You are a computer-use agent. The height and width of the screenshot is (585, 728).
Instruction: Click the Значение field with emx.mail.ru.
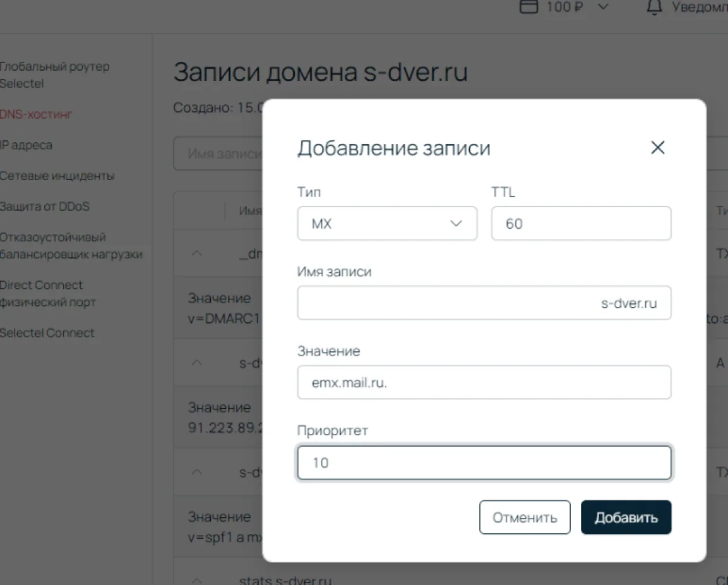[484, 382]
